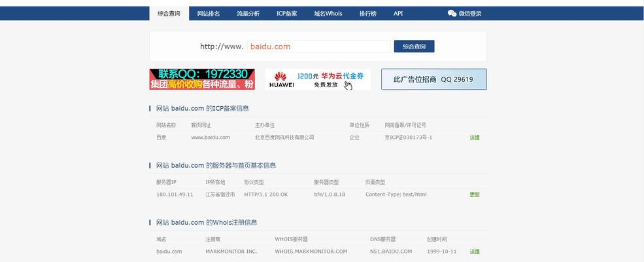This screenshot has width=644, height=262.
Task: Click 微信登录 link text
Action: (470, 14)
